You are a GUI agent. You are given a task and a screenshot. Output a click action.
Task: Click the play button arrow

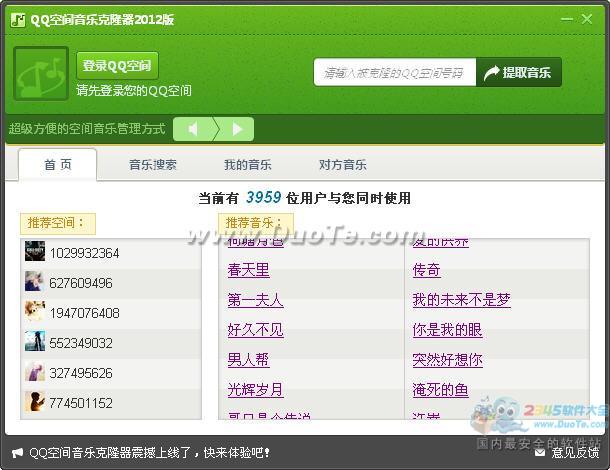[x=237, y=129]
